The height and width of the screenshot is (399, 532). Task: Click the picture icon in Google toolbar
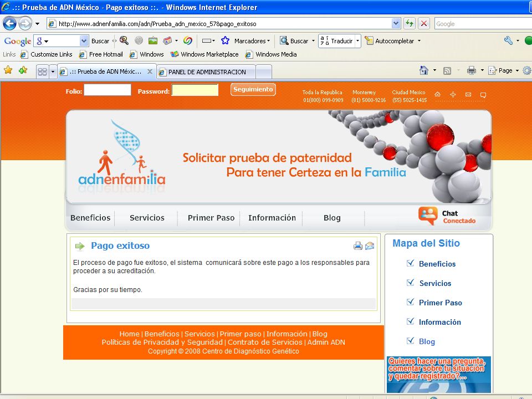(153, 40)
